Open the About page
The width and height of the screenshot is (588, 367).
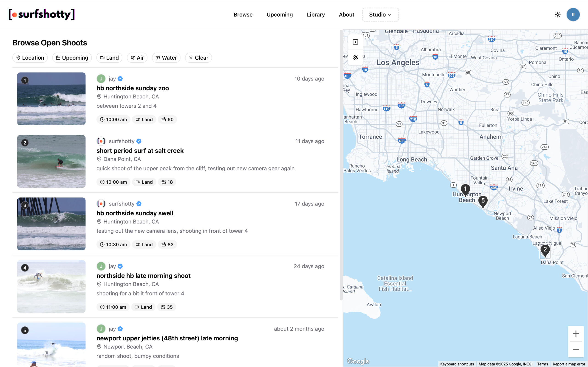tap(346, 14)
